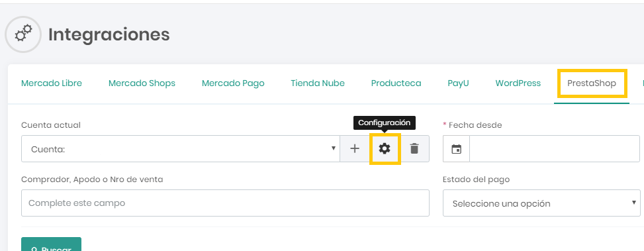Screen dimensions: 644x251
Task: Open the Mercado Shops tab
Action: click(x=142, y=83)
